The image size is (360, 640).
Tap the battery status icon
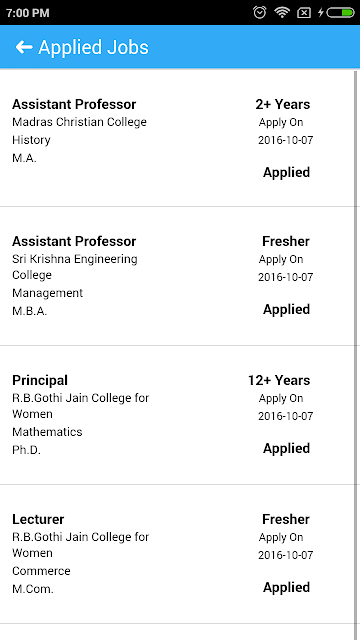click(340, 13)
